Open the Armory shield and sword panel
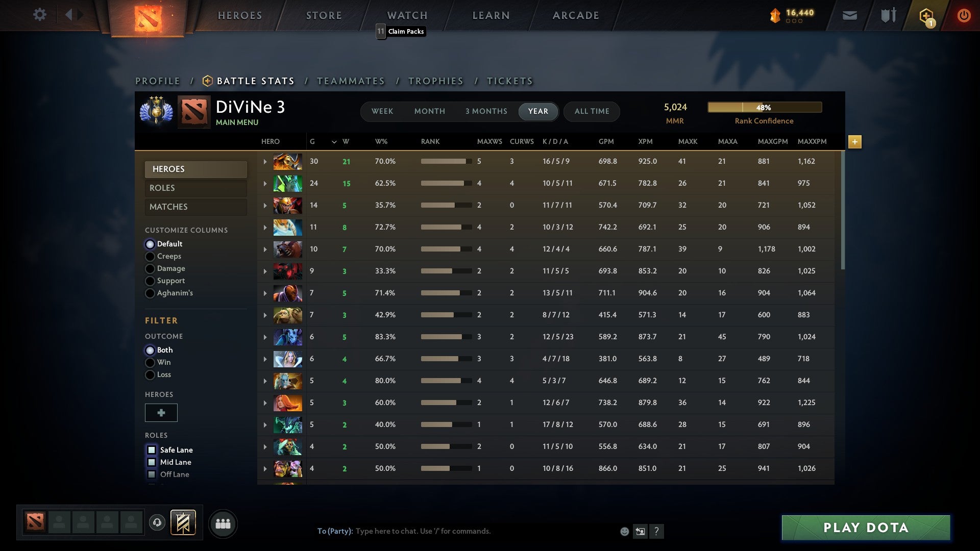 click(888, 15)
